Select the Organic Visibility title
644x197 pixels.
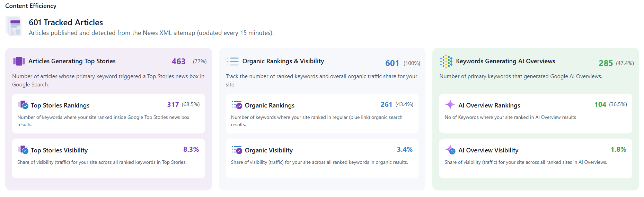tap(268, 150)
